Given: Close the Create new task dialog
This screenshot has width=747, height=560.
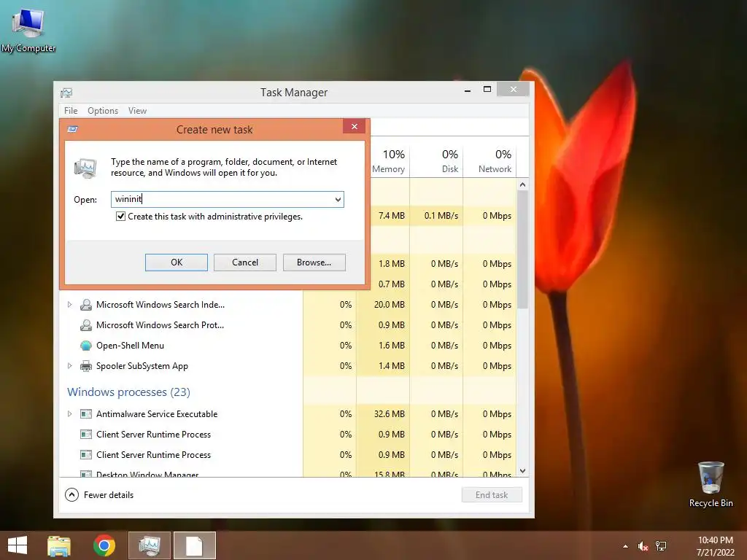Looking at the screenshot, I should [x=354, y=127].
